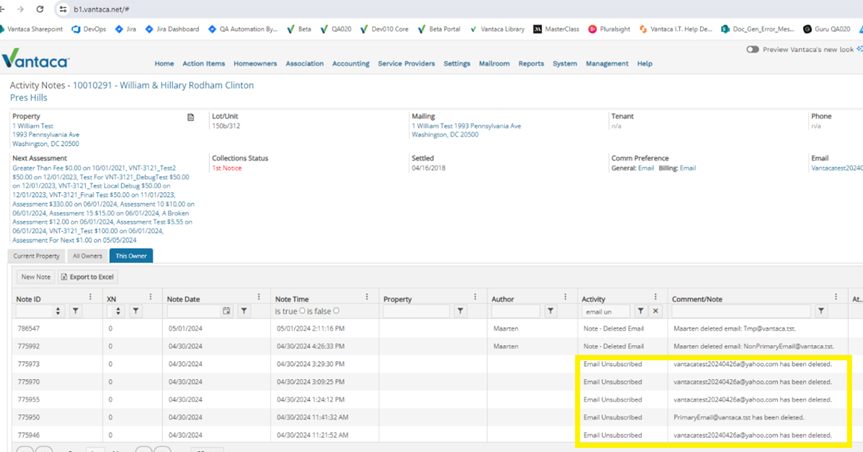Open the Note Date calendar picker
863x452 pixels.
coord(226,311)
